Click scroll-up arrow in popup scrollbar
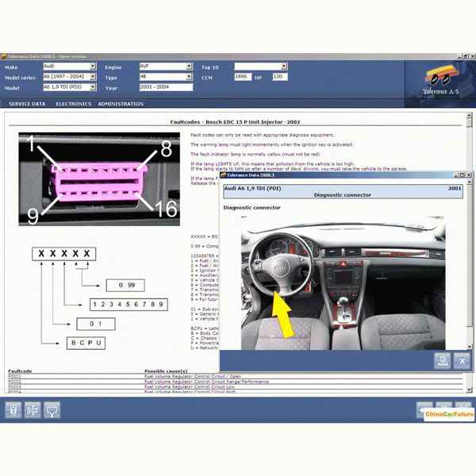The image size is (476, 476). (x=470, y=182)
